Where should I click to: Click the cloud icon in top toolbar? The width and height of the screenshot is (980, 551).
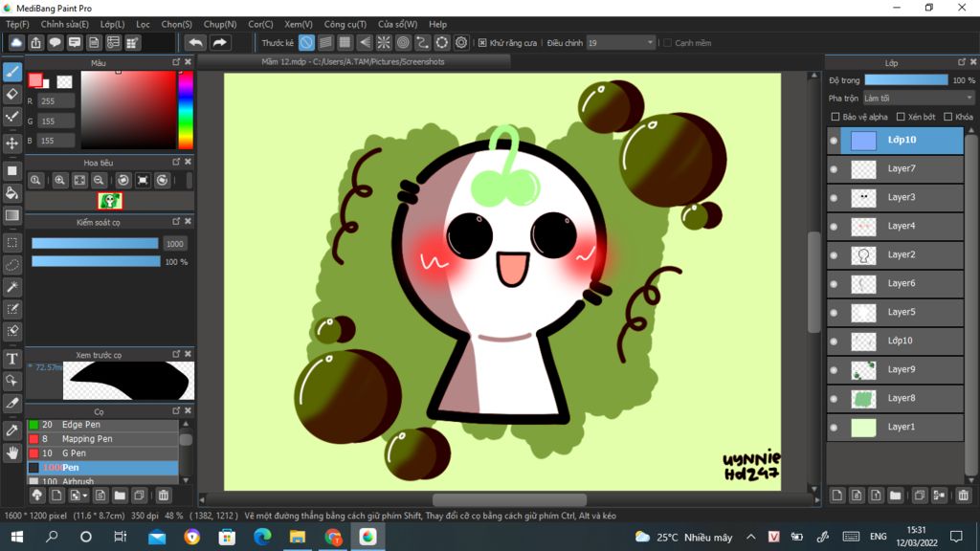(16, 42)
